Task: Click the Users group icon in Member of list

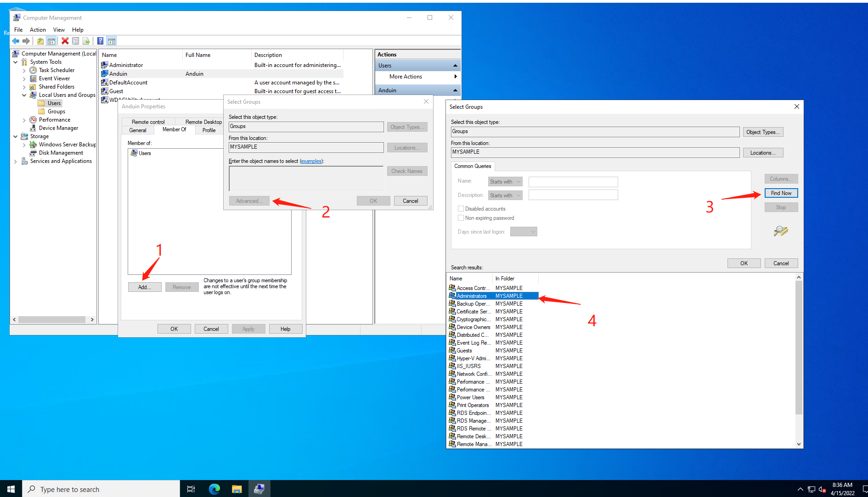Action: pos(134,153)
